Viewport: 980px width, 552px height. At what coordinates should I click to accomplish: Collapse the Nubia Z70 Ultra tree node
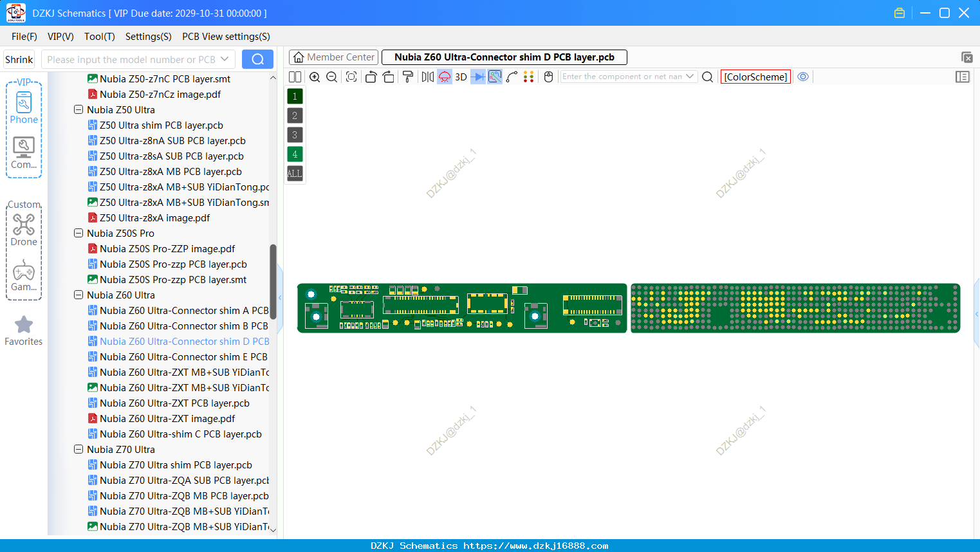pyautogui.click(x=79, y=450)
